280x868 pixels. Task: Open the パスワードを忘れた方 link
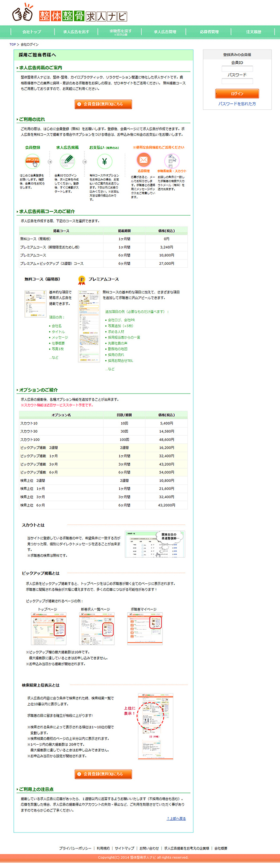(237, 104)
